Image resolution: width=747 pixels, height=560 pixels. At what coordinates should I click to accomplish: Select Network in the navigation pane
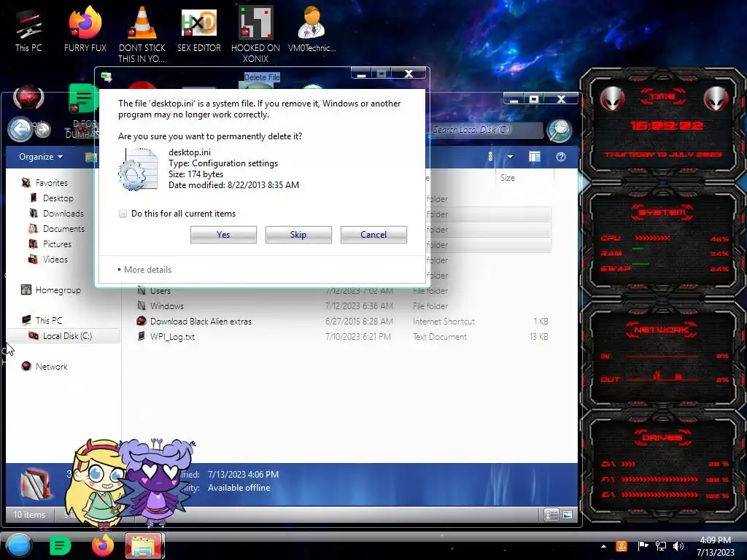[51, 366]
